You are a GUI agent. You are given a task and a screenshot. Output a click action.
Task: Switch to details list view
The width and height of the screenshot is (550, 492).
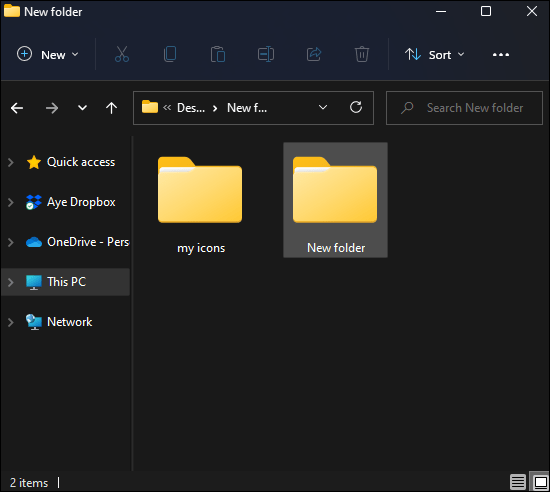click(x=518, y=482)
